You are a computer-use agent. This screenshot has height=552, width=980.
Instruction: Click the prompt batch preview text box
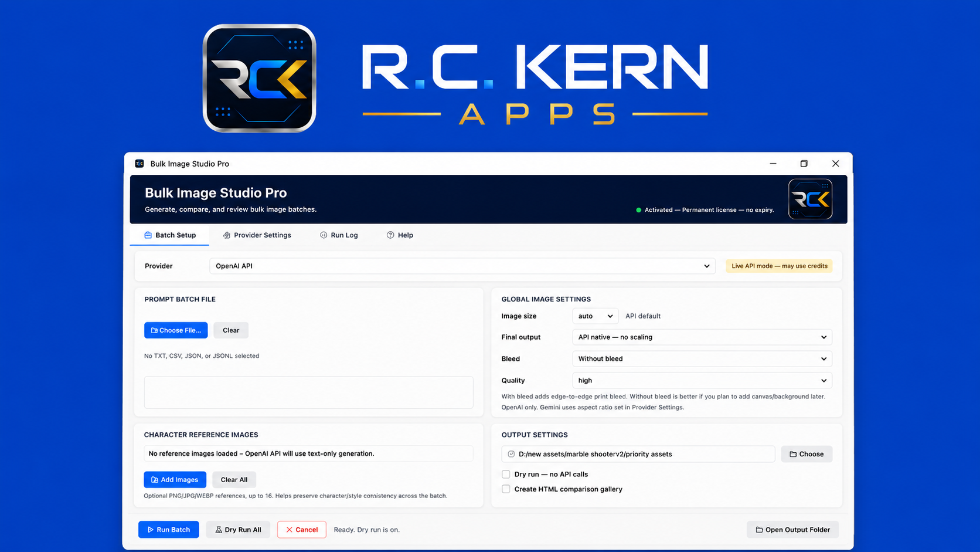coord(308,392)
